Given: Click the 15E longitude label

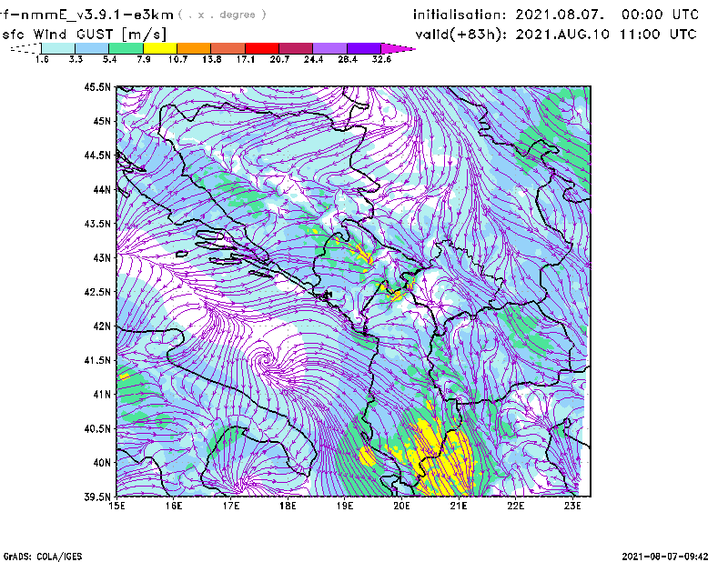Looking at the screenshot, I should pos(116,506).
